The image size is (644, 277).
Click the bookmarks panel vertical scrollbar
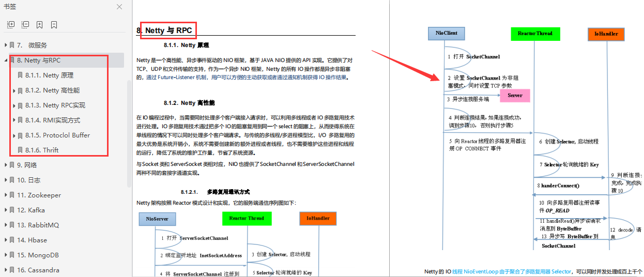(x=129, y=133)
